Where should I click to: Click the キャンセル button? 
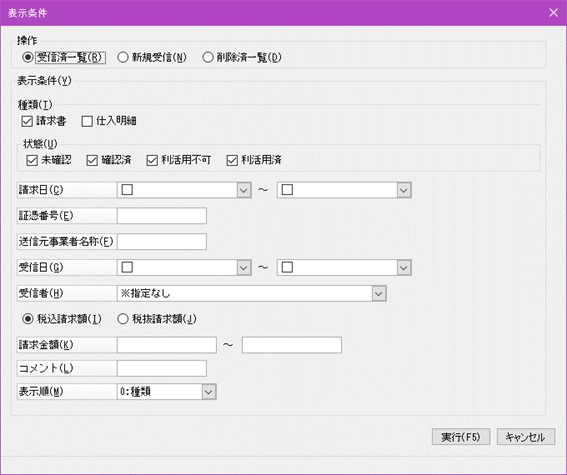pos(526,437)
